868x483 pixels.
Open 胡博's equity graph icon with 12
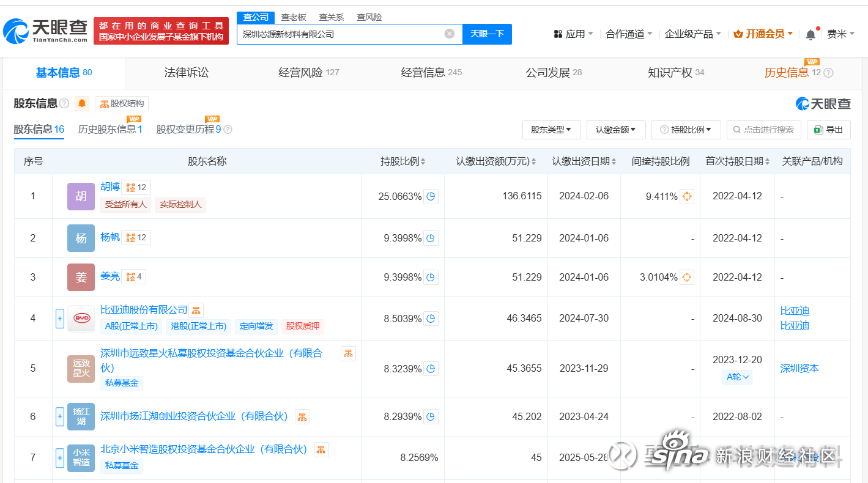[x=136, y=187]
